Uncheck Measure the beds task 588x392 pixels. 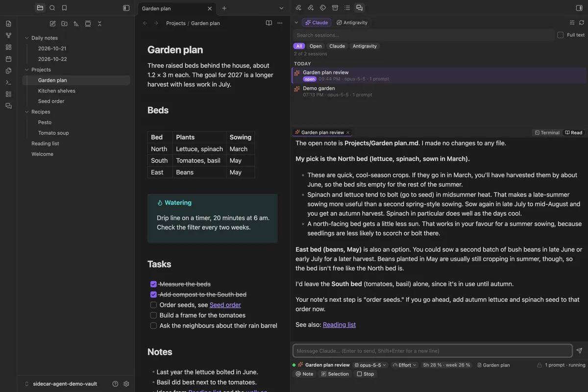(153, 284)
